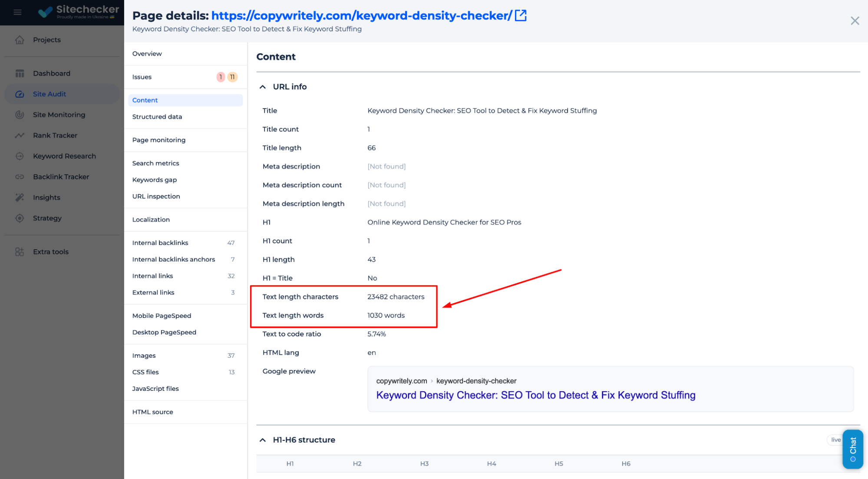
Task: Click the '5.74%' text to code ratio
Action: pos(376,334)
